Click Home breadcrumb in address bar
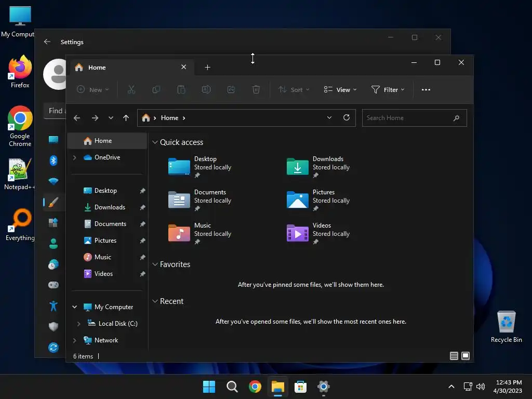This screenshot has height=399, width=532. 170,118
